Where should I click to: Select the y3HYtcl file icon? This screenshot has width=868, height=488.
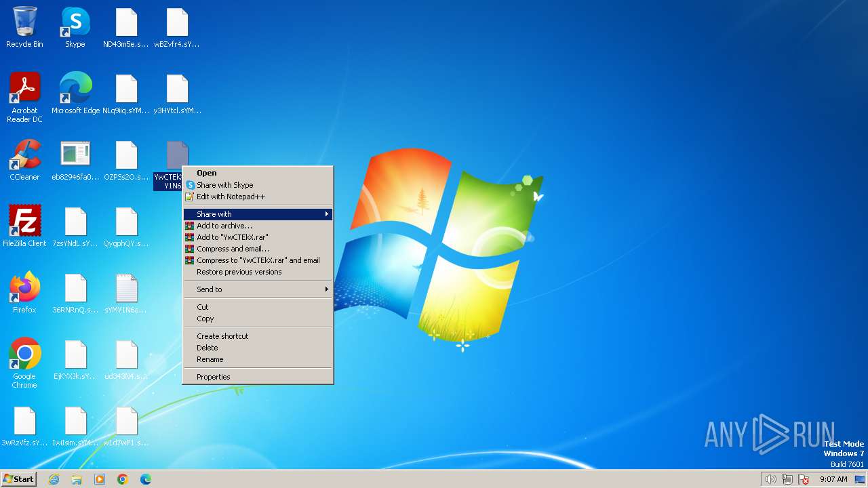(x=177, y=94)
